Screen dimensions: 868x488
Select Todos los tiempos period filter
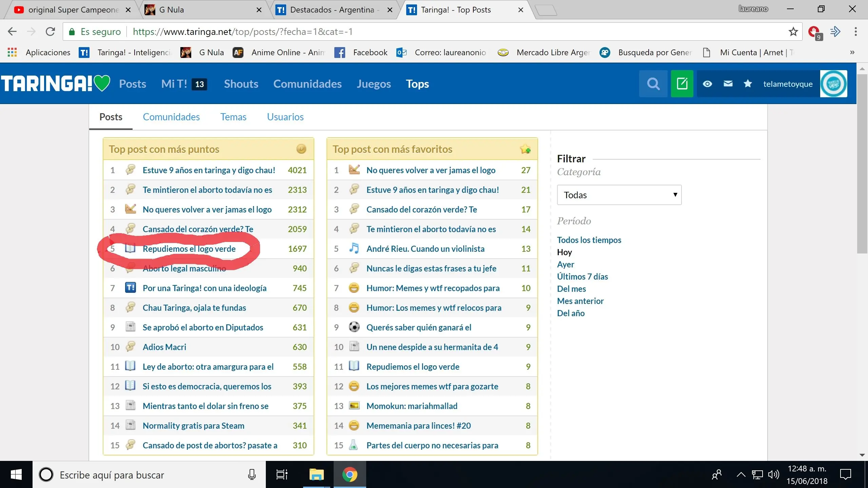pos(589,240)
